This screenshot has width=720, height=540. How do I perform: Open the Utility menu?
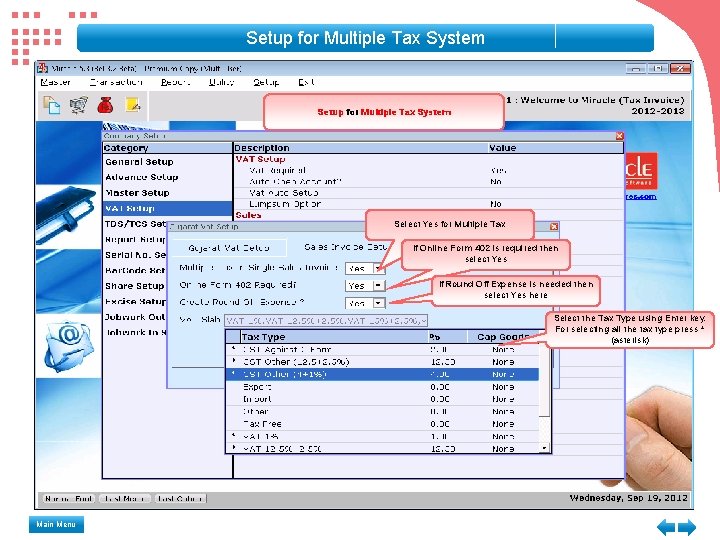tap(221, 82)
